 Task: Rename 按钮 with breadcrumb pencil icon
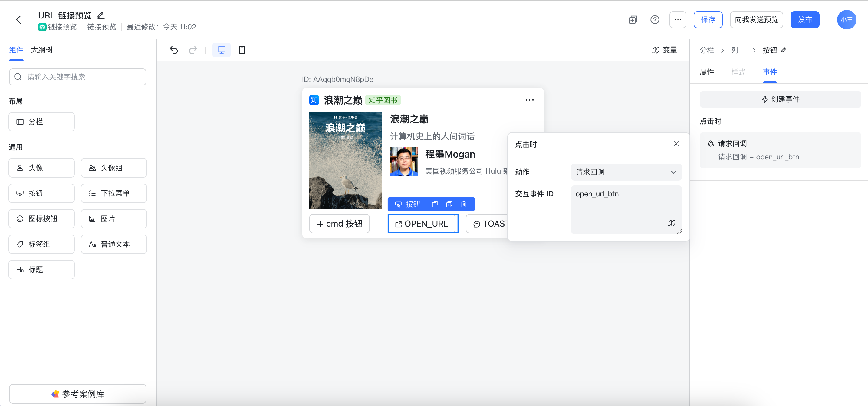pyautogui.click(x=784, y=50)
